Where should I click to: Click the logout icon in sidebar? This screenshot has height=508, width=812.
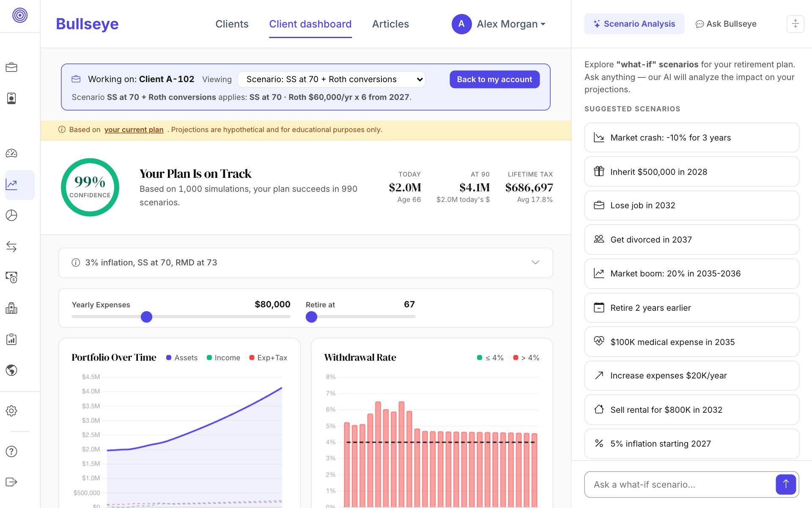coord(11,482)
